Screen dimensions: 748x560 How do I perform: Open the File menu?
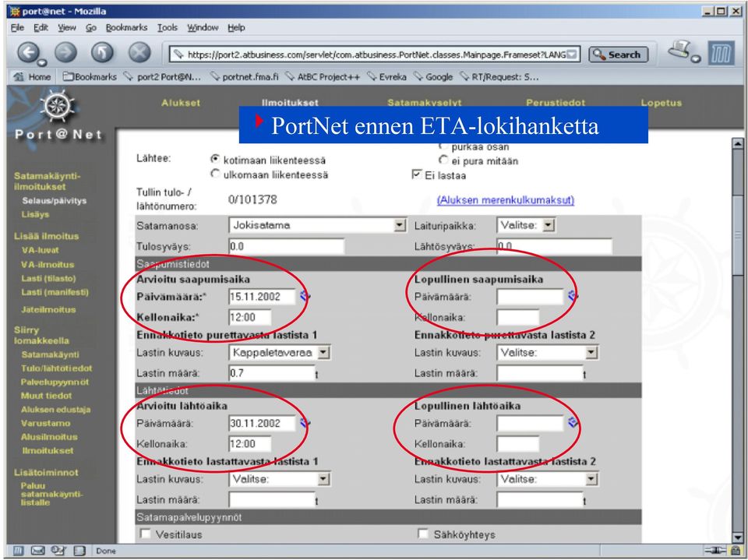click(x=17, y=28)
